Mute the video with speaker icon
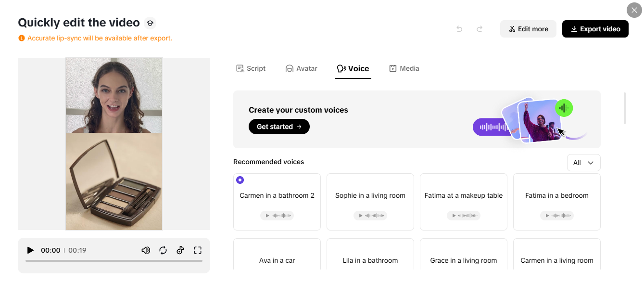The height and width of the screenshot is (282, 644). 146,250
